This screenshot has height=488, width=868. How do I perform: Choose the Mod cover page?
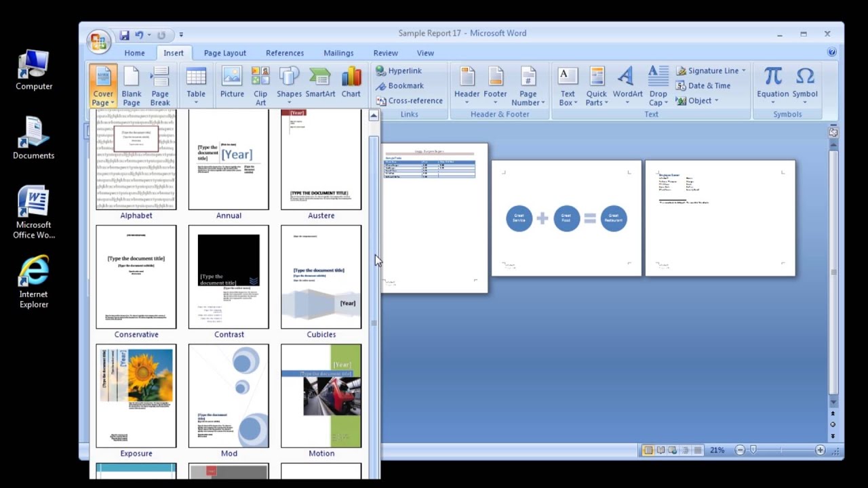[x=229, y=401]
